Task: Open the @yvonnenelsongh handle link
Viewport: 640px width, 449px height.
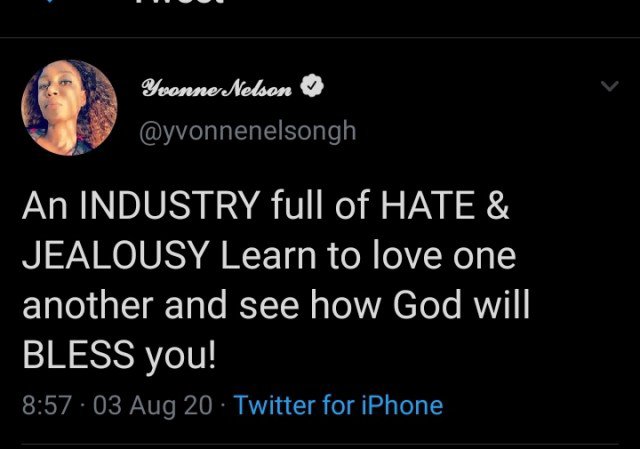Action: click(x=248, y=131)
